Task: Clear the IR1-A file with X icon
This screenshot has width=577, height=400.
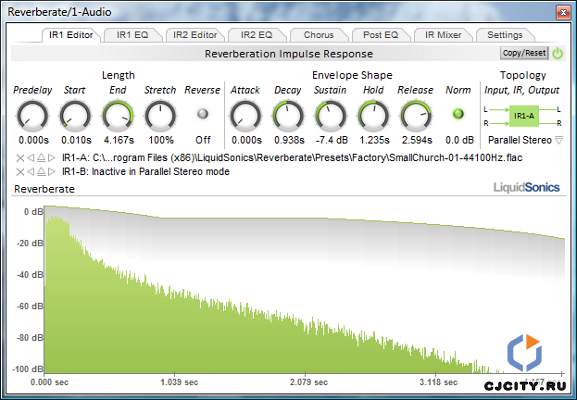Action: coord(20,158)
